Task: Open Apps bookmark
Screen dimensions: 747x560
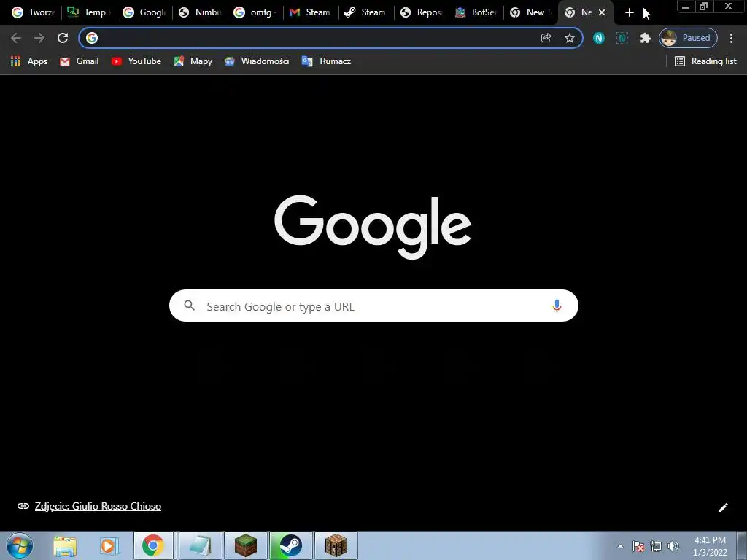Action: [x=29, y=61]
